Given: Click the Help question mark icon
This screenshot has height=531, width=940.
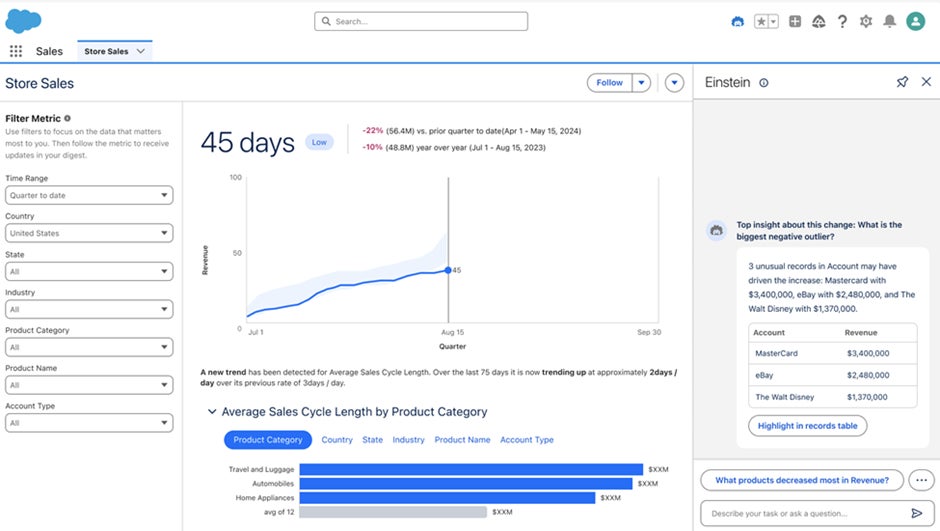Looking at the screenshot, I should click(842, 21).
